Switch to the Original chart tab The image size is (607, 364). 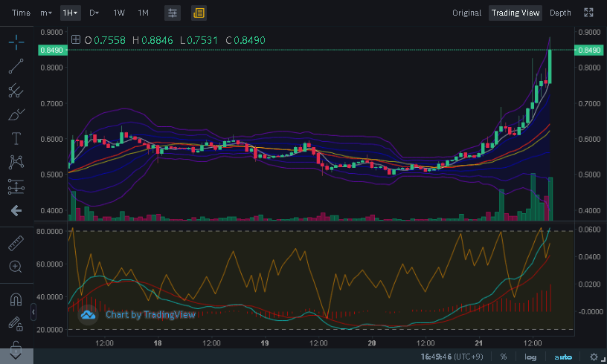466,13
